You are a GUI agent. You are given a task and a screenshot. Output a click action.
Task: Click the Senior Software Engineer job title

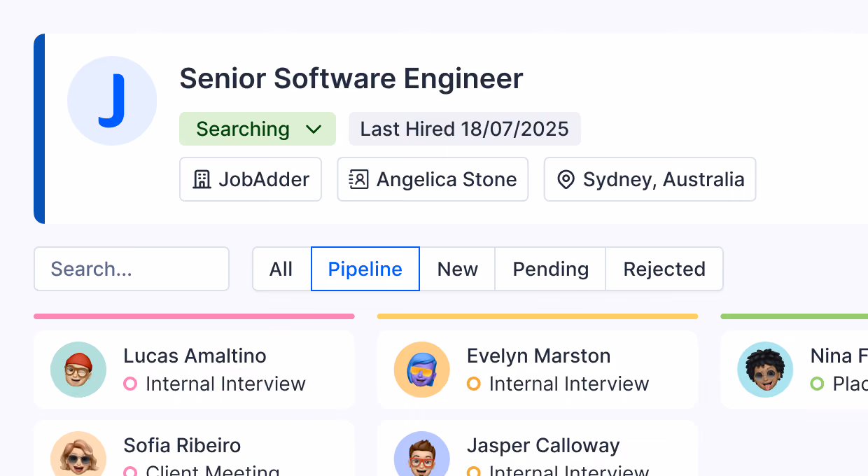351,78
